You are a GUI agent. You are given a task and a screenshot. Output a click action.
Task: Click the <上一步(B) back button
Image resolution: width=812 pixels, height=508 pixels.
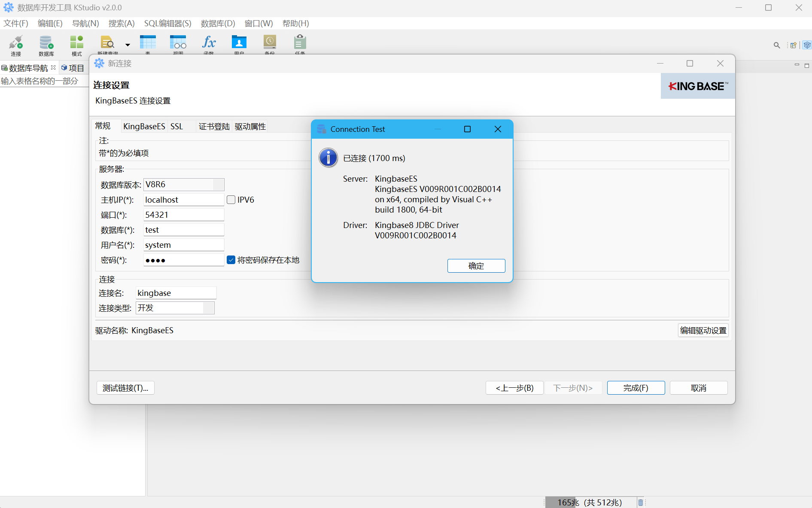tap(514, 388)
